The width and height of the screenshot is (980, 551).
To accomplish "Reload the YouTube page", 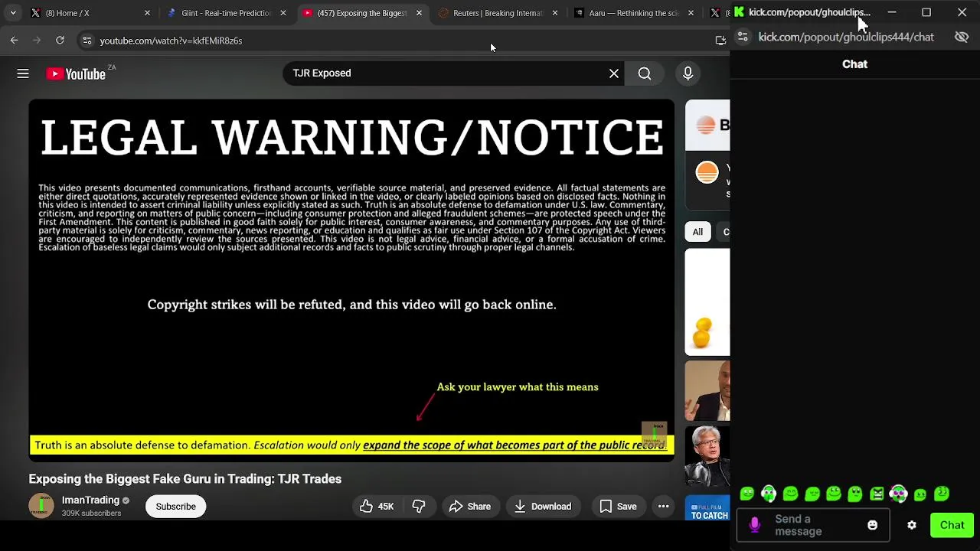I will coord(60,41).
